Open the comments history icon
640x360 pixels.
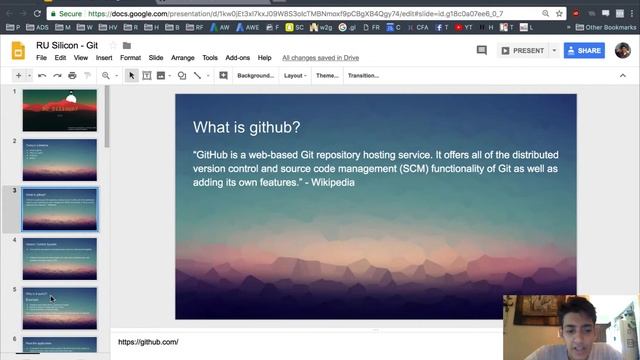[x=482, y=50]
